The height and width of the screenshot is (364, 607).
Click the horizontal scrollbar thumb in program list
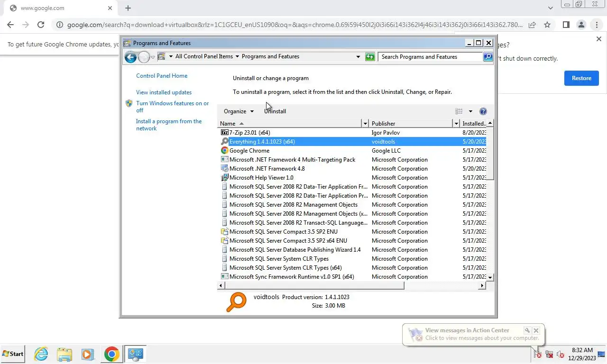314,286
